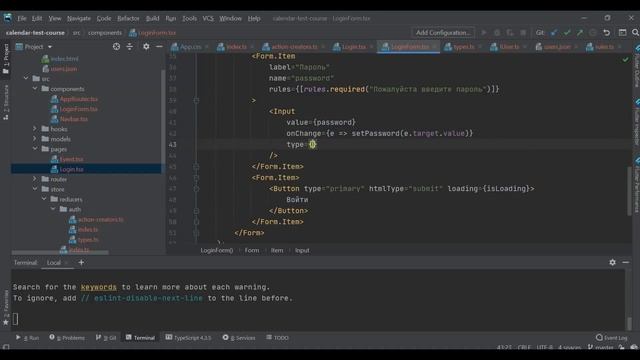This screenshot has height=360, width=640.
Task: Open the Run tool window button
Action: point(27,338)
